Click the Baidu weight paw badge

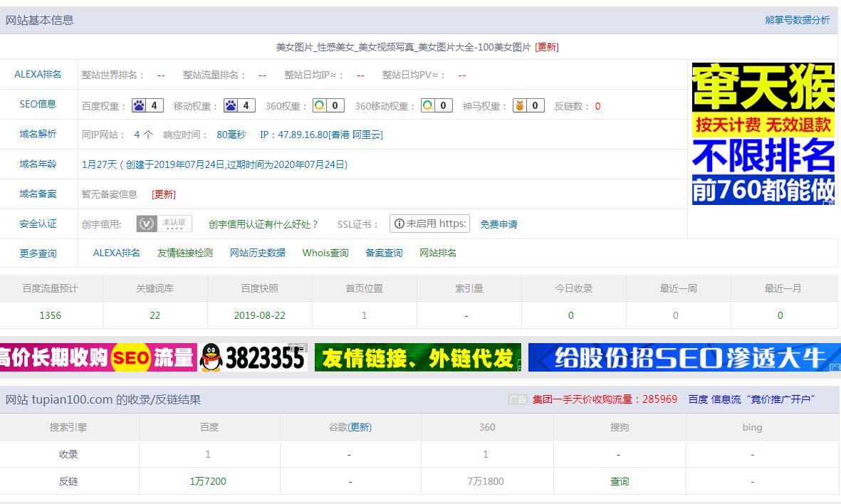click(x=147, y=105)
